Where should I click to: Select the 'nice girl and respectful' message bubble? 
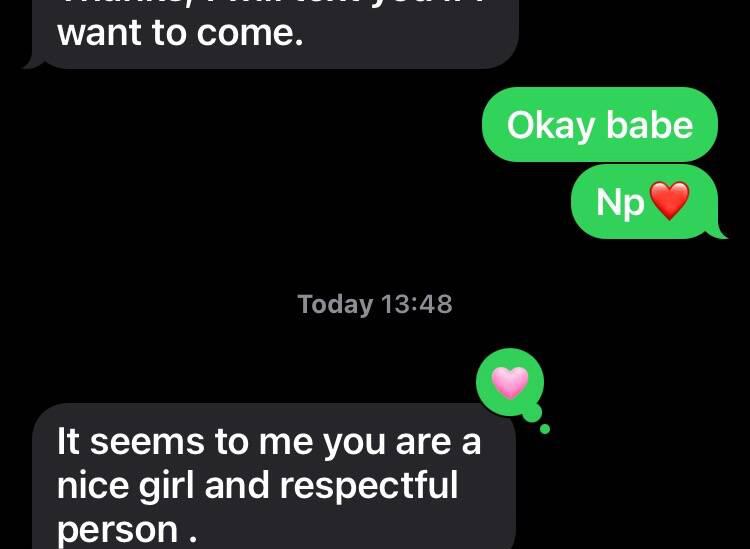click(274, 476)
